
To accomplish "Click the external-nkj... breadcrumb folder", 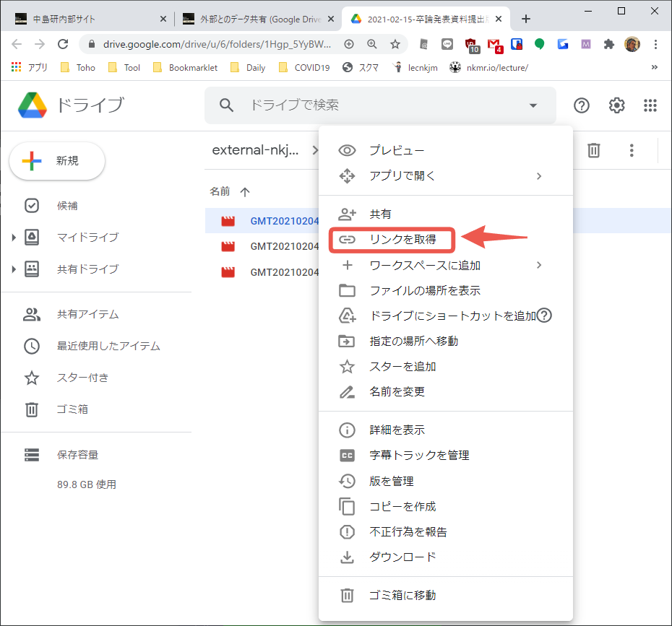I will click(255, 150).
